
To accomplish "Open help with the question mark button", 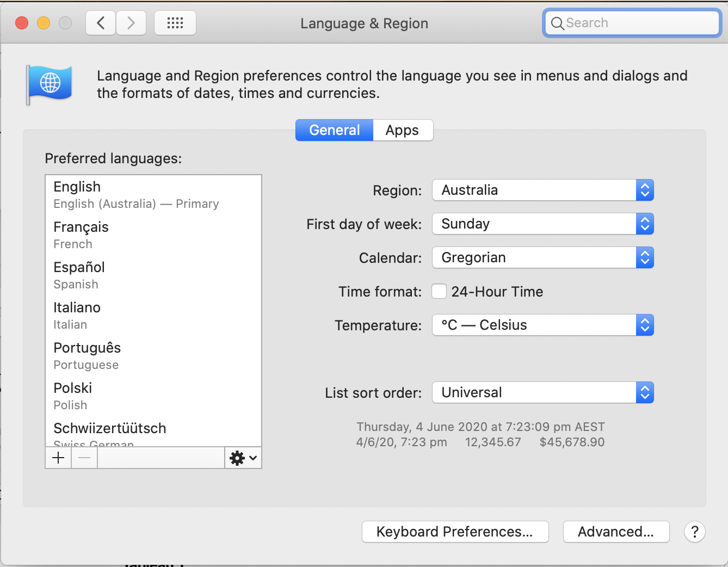I will 694,532.
